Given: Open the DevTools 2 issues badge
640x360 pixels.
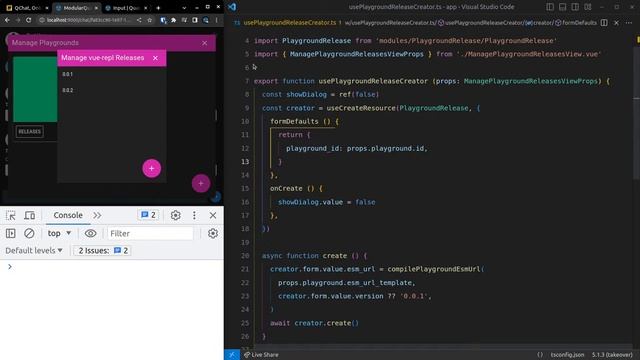Looking at the screenshot, I should click(149, 215).
